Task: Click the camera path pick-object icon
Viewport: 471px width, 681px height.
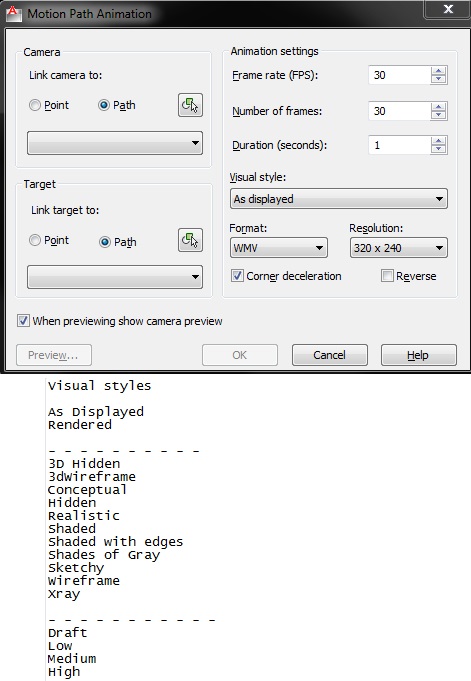Action: tap(190, 105)
